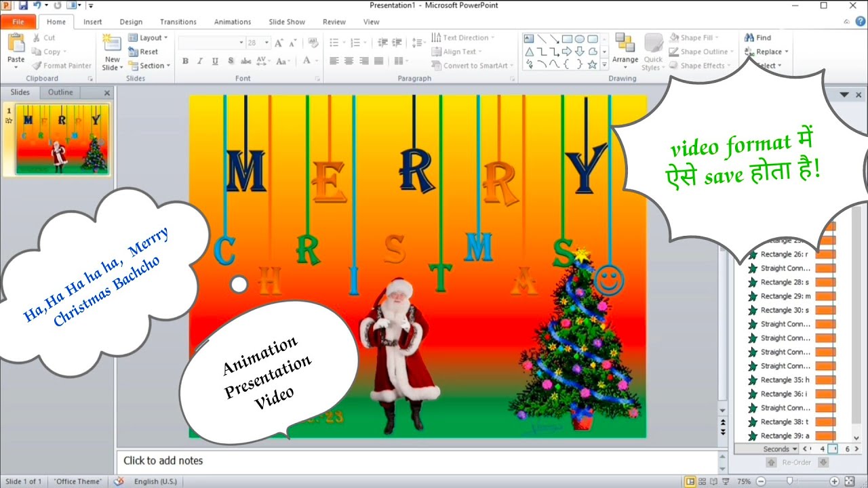Click the zoom in plus button
Screen dimensions: 868x488
pos(835,481)
